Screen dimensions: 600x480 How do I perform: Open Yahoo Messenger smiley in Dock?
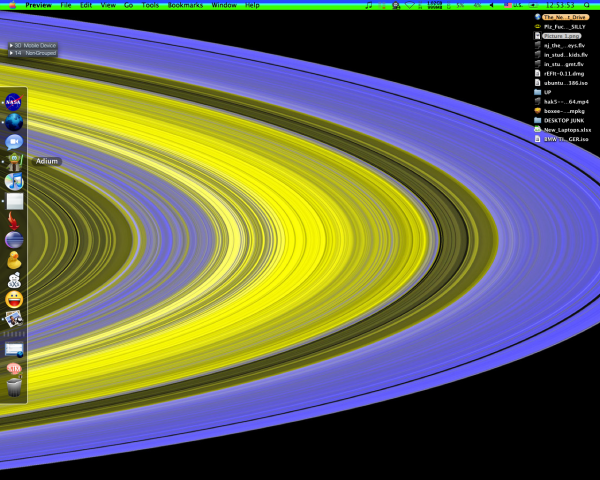14,300
